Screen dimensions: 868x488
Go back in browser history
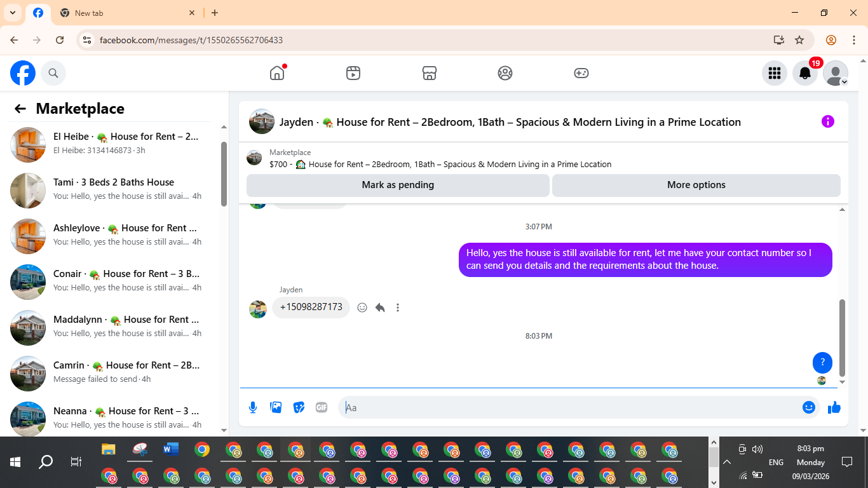14,40
